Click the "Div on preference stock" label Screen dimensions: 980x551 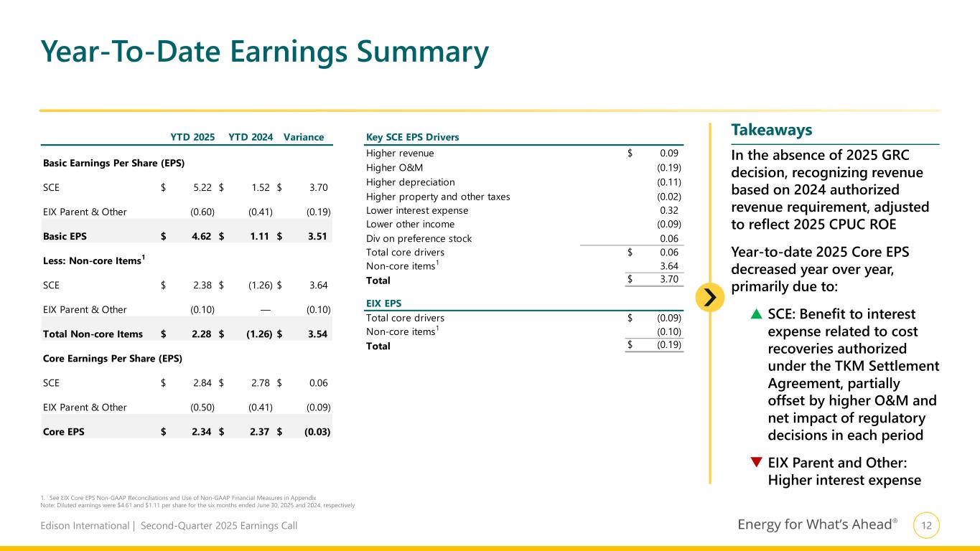point(419,239)
